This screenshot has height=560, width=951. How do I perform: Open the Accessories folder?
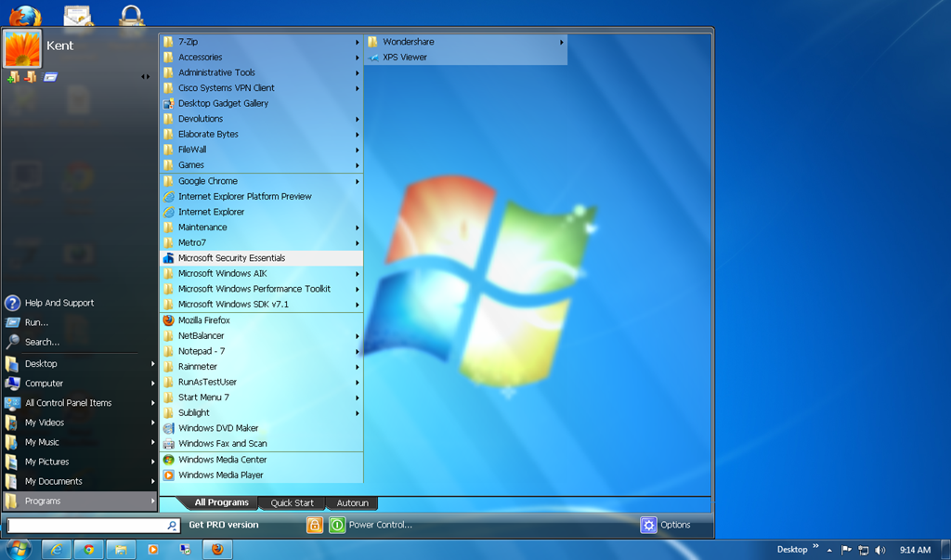click(261, 57)
